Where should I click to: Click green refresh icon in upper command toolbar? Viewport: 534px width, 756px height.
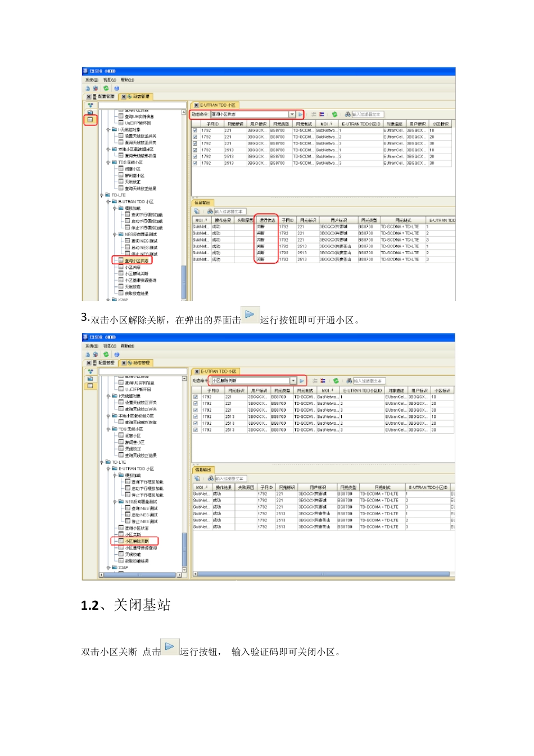[x=334, y=114]
